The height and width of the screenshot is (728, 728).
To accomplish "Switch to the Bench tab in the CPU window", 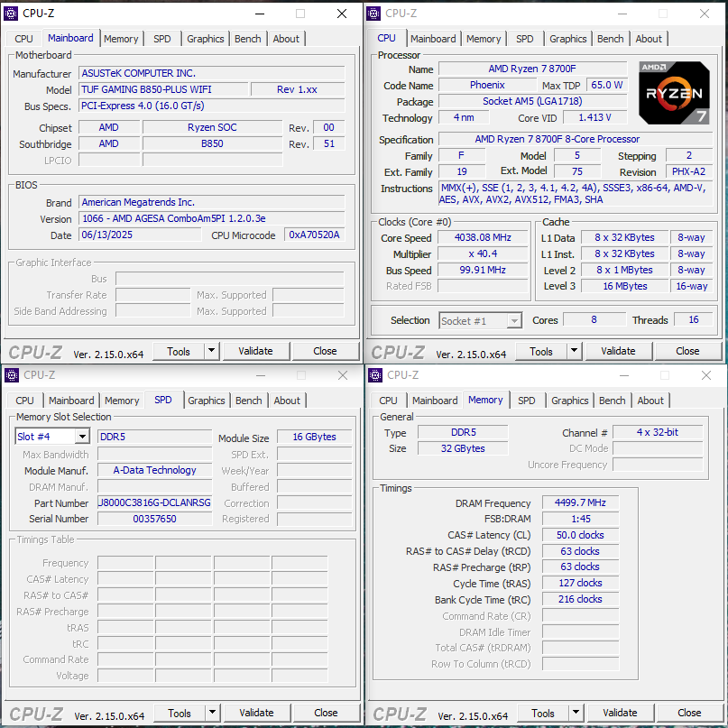I will coord(610,38).
